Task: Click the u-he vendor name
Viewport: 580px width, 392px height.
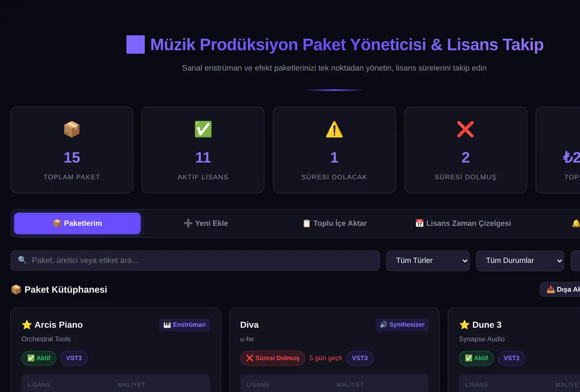Action: (x=247, y=339)
